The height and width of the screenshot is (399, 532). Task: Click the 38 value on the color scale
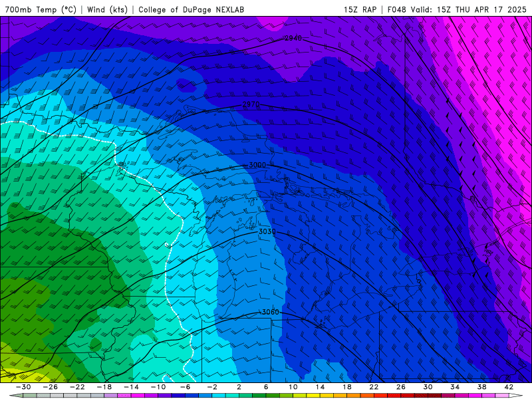(x=481, y=387)
